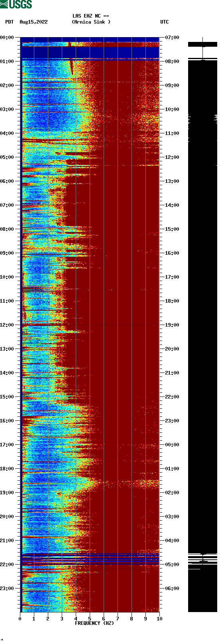
Task: Click the 07:00 UTC time label
Action: [x=172, y=38]
